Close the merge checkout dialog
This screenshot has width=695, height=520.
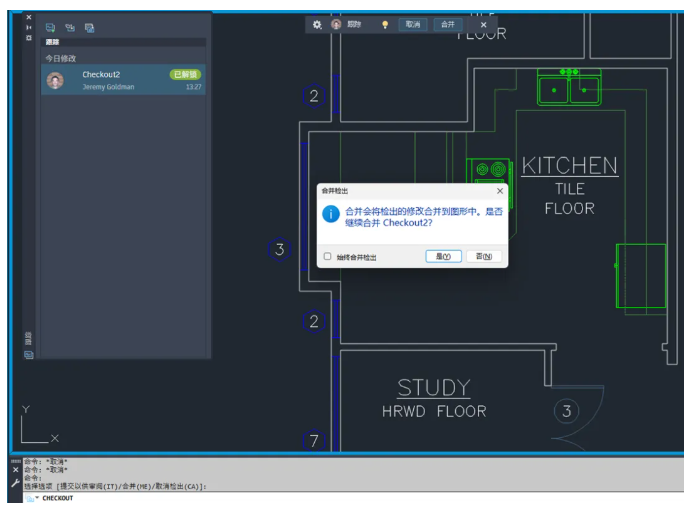(499, 190)
